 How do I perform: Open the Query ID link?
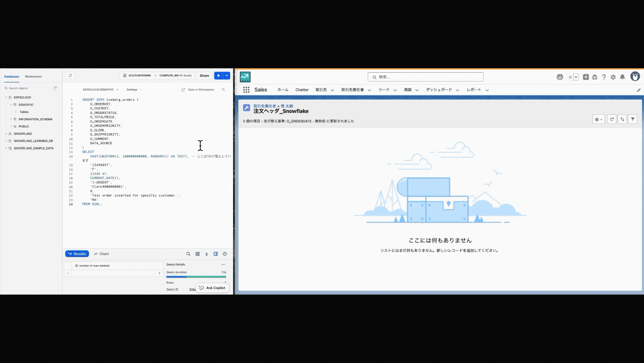coord(192,289)
